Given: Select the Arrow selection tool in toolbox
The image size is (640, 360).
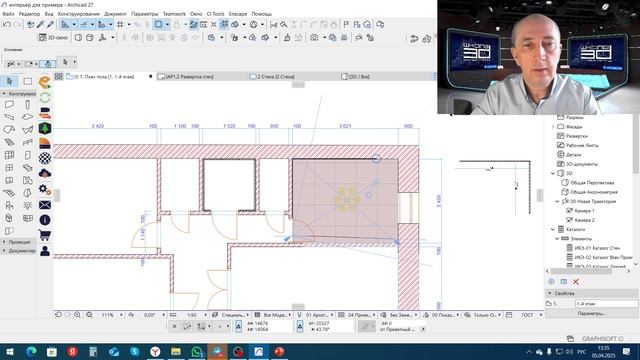Looking at the screenshot, I should coord(10,81).
